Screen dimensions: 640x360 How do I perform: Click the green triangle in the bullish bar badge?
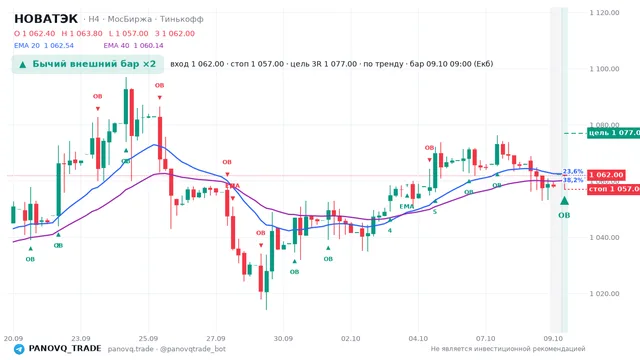click(23, 64)
